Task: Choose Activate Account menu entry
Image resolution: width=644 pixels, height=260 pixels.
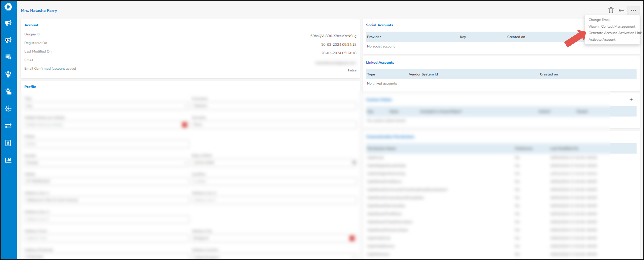Action: [602, 39]
